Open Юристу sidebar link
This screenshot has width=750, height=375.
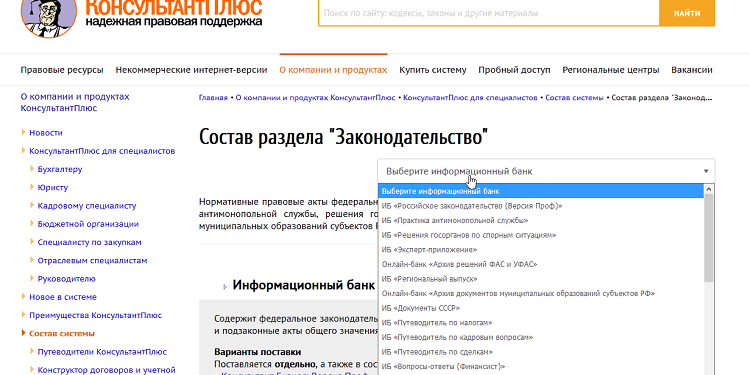pyautogui.click(x=53, y=188)
